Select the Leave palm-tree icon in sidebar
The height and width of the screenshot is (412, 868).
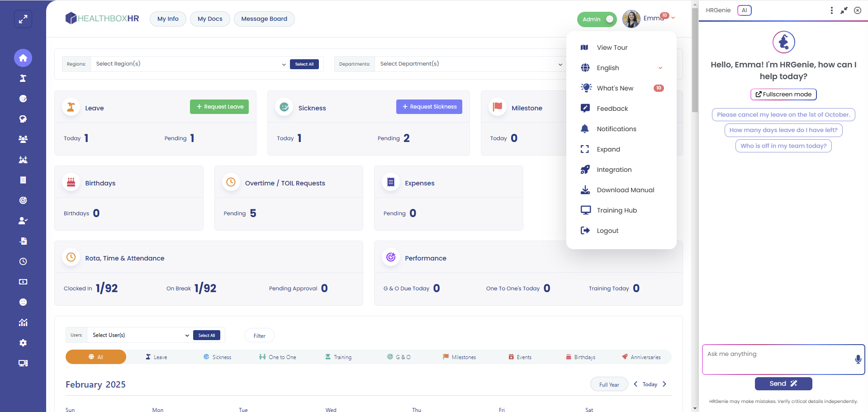23,78
